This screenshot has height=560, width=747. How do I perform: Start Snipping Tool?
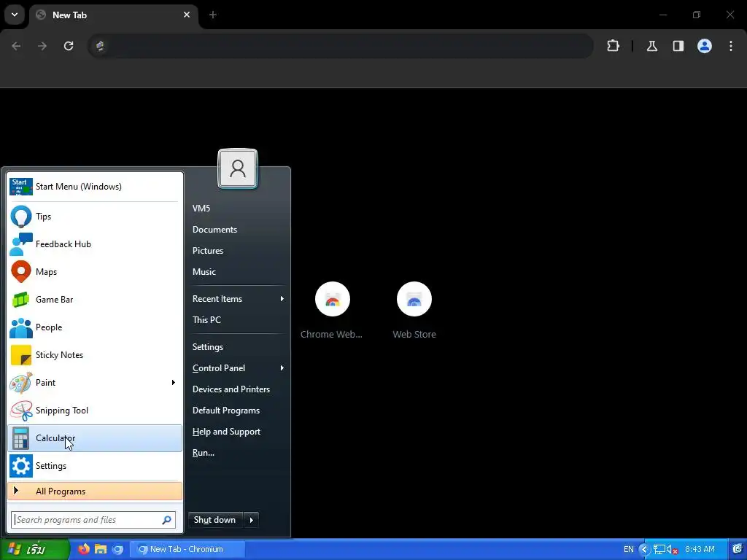[95, 411]
